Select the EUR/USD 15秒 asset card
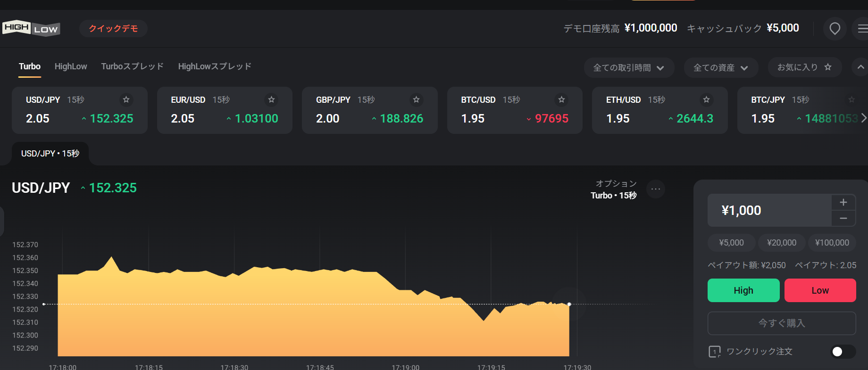The image size is (868, 370). [x=225, y=110]
